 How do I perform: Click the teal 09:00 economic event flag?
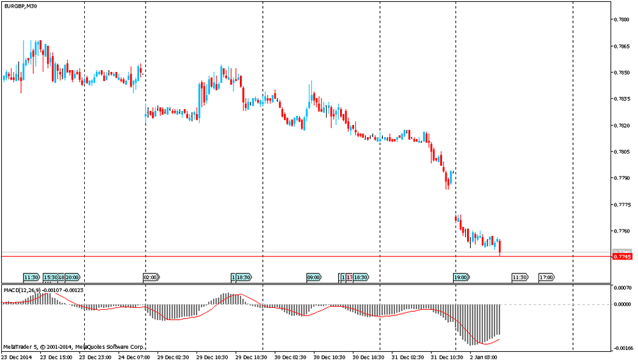pyautogui.click(x=314, y=277)
